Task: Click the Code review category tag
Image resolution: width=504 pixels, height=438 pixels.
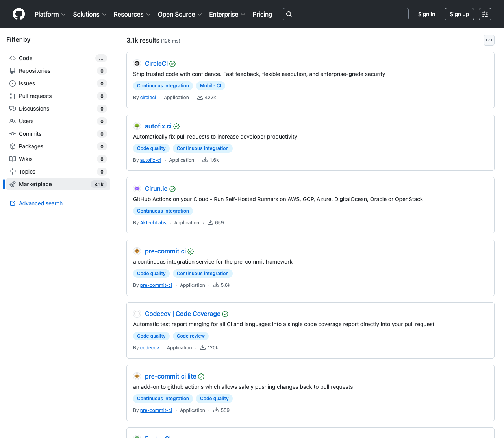Action: tap(191, 336)
